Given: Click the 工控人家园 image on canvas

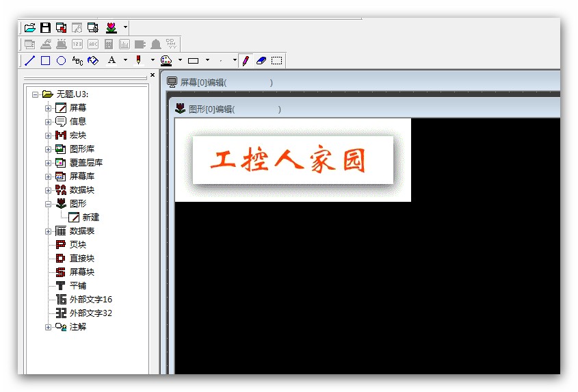Looking at the screenshot, I should coord(293,160).
